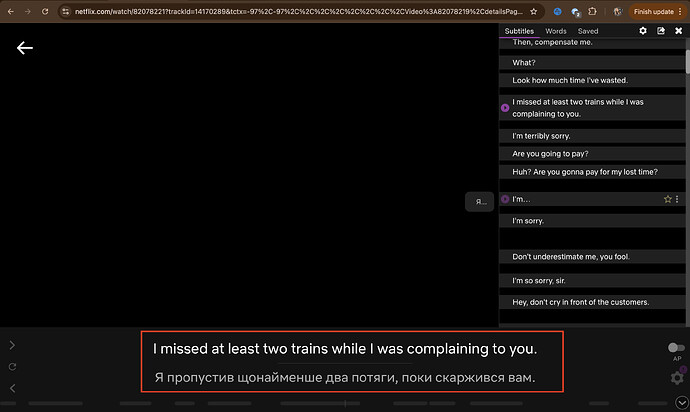Viewport: 690px width, 412px height.
Task: Go to previous subtitle with left chevron
Action: point(12,388)
